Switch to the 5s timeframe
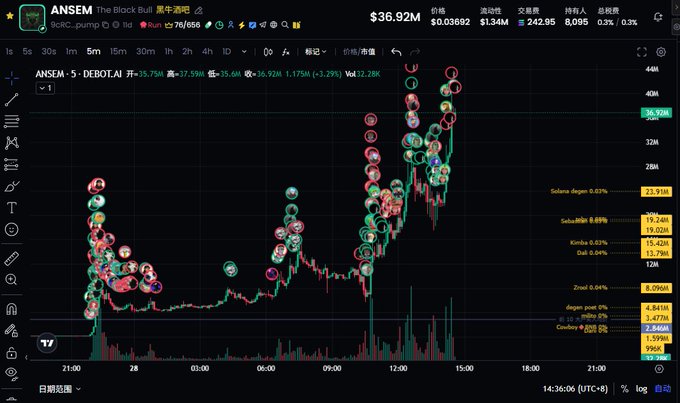Image resolution: width=680 pixels, height=403 pixels. 27,52
